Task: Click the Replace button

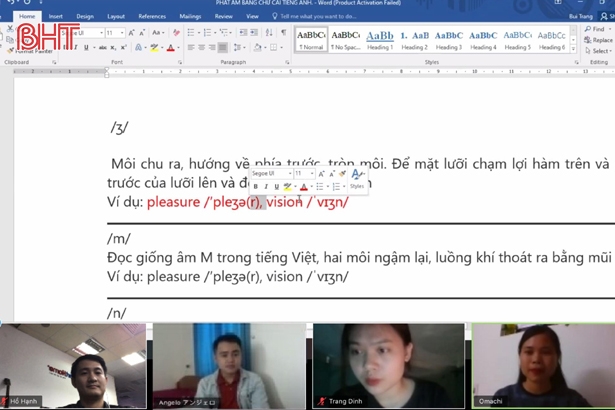Action: [x=598, y=40]
